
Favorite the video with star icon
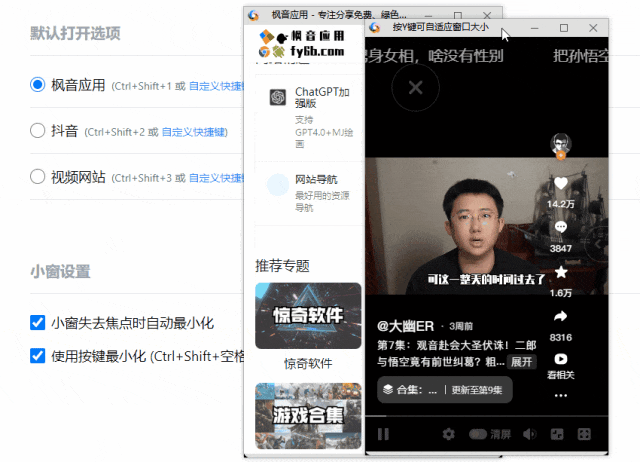pyautogui.click(x=561, y=272)
